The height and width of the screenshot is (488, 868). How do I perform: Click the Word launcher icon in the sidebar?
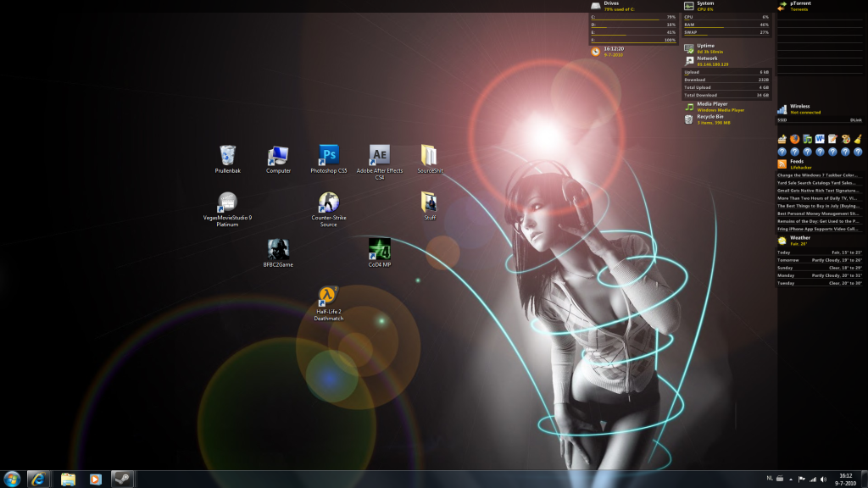[820, 139]
